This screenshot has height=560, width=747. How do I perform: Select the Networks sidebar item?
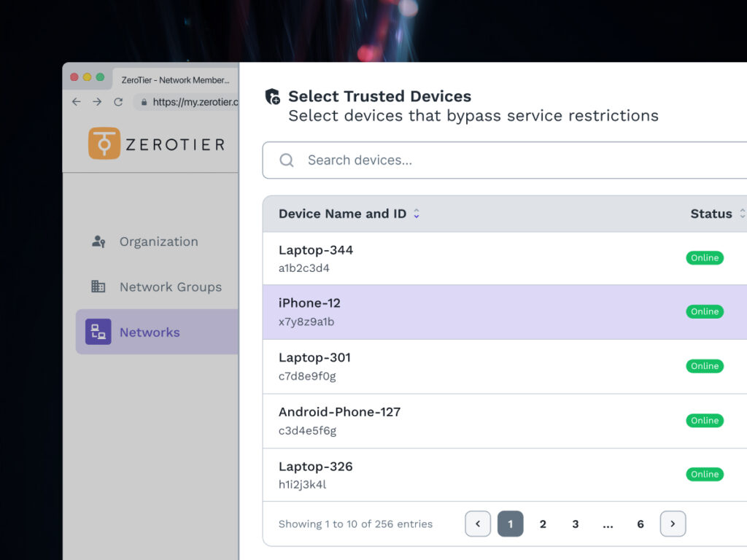[150, 332]
